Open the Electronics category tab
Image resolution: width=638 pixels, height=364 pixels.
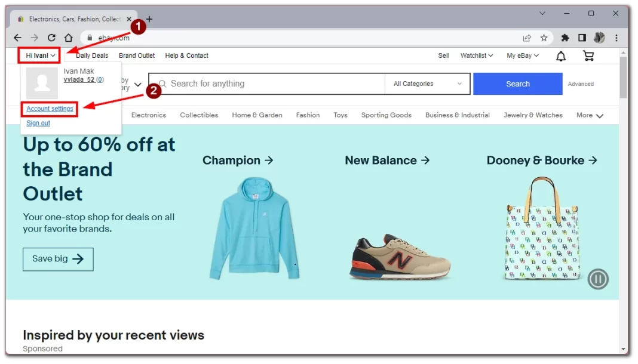point(149,115)
